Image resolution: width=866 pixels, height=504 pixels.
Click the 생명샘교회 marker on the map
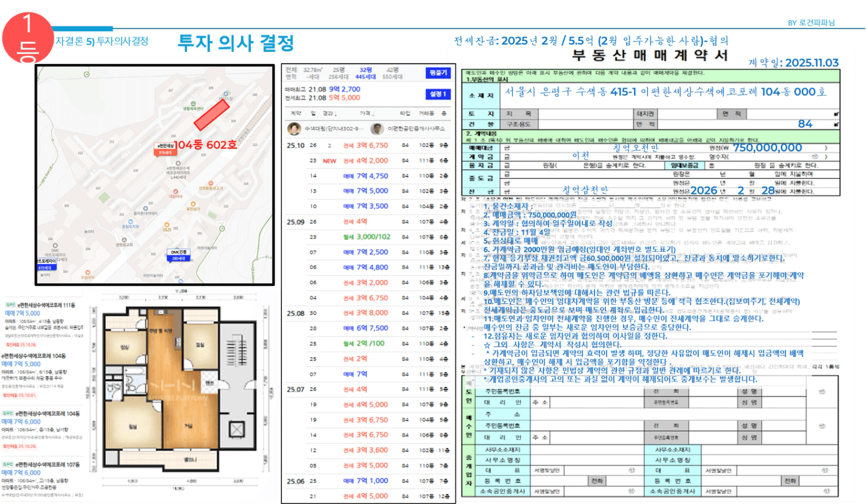pos(124,242)
